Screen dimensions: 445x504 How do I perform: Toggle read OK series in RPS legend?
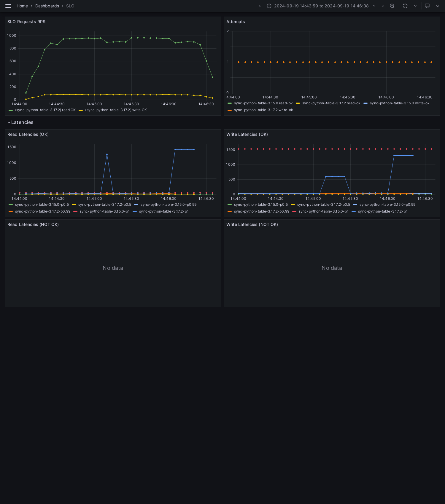tap(45, 110)
